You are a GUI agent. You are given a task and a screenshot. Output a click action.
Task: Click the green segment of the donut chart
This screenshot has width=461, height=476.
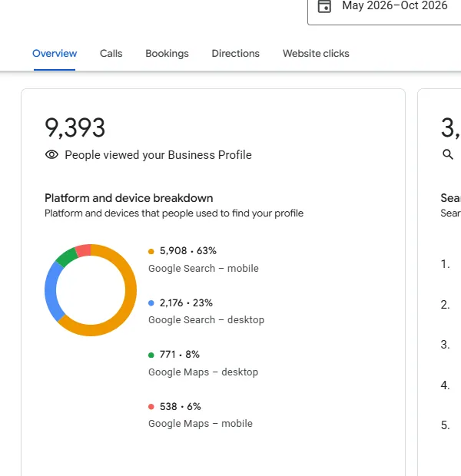(x=67, y=256)
